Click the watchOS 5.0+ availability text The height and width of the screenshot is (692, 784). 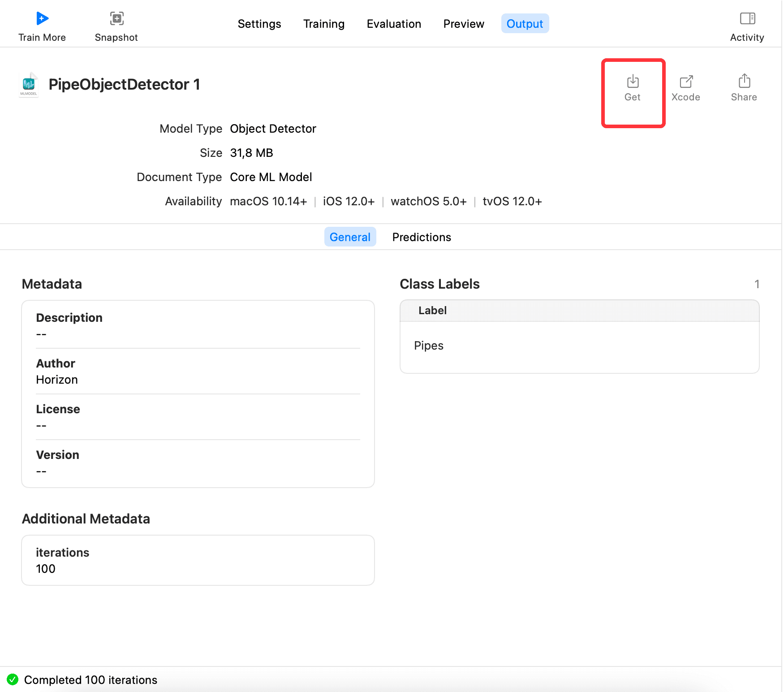[x=428, y=201]
